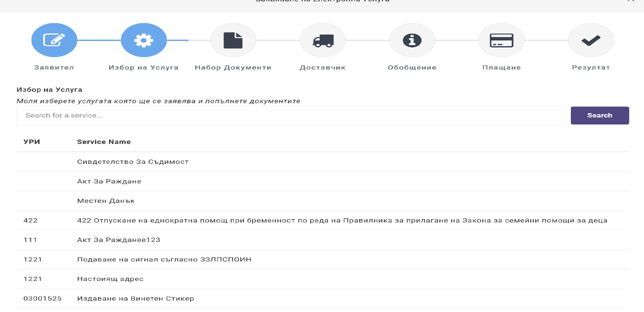Click the Избор на Услуга gear icon

pos(144,40)
